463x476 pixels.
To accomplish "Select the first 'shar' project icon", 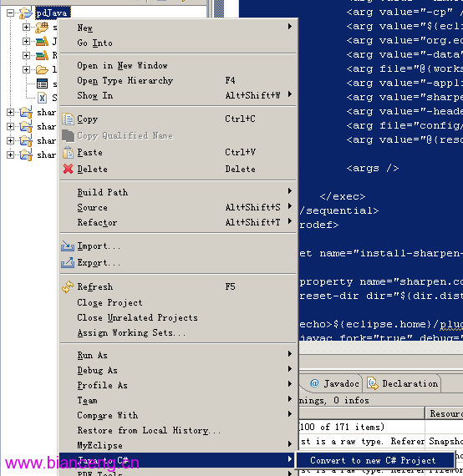I will (x=26, y=112).
